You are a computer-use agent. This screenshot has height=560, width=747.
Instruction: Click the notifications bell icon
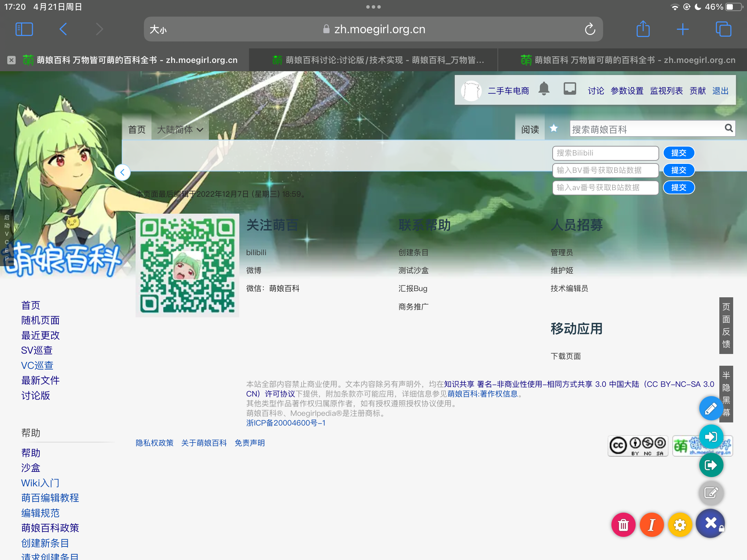(544, 89)
